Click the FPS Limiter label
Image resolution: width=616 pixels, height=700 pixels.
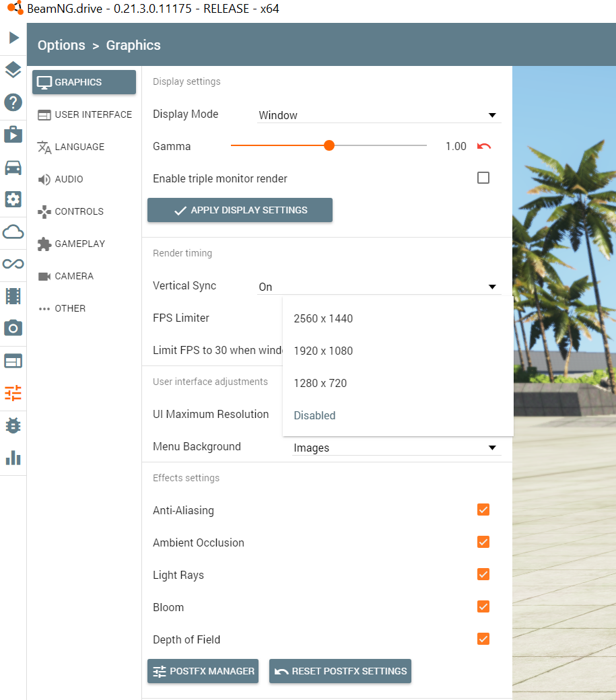(181, 318)
